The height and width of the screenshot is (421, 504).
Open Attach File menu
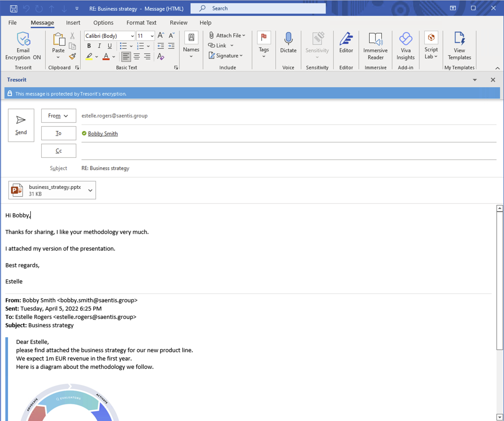(x=227, y=36)
